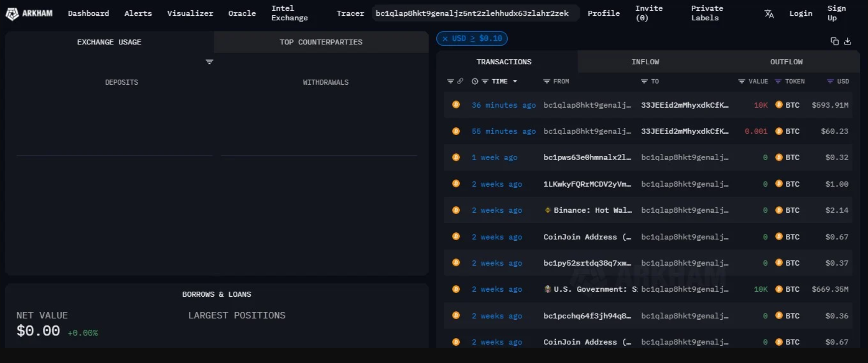Select the Transactions tab
868x363 pixels.
[x=504, y=62]
